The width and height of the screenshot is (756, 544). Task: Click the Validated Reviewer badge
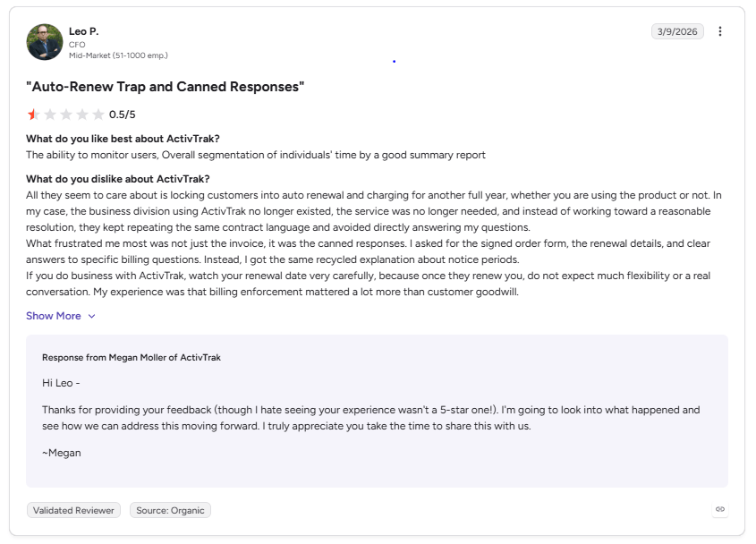point(73,510)
